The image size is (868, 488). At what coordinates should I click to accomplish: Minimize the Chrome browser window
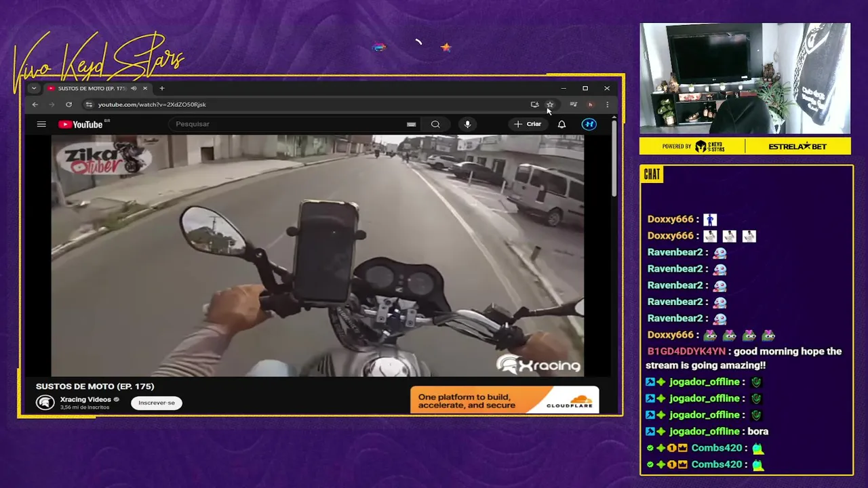coord(564,88)
